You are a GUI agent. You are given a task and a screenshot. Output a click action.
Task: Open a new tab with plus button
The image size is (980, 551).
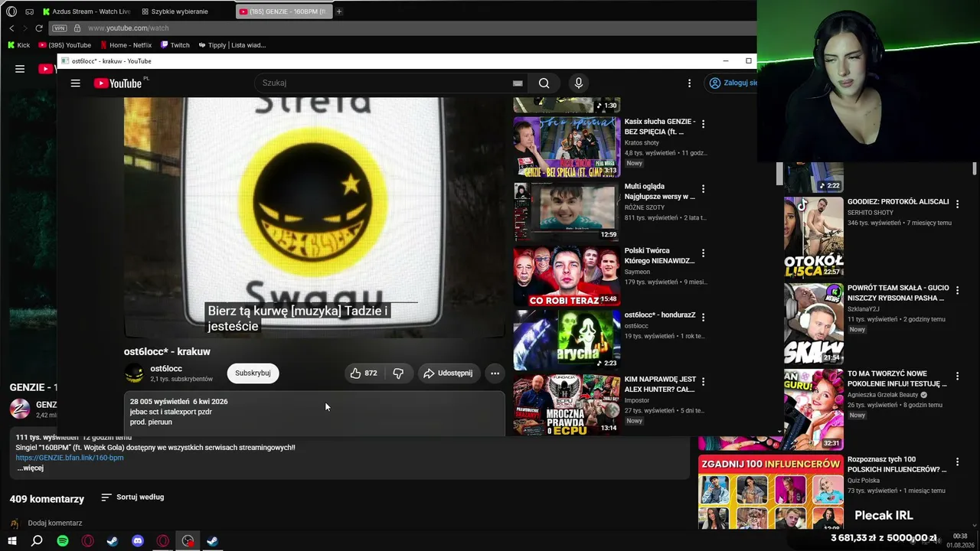click(x=339, y=11)
